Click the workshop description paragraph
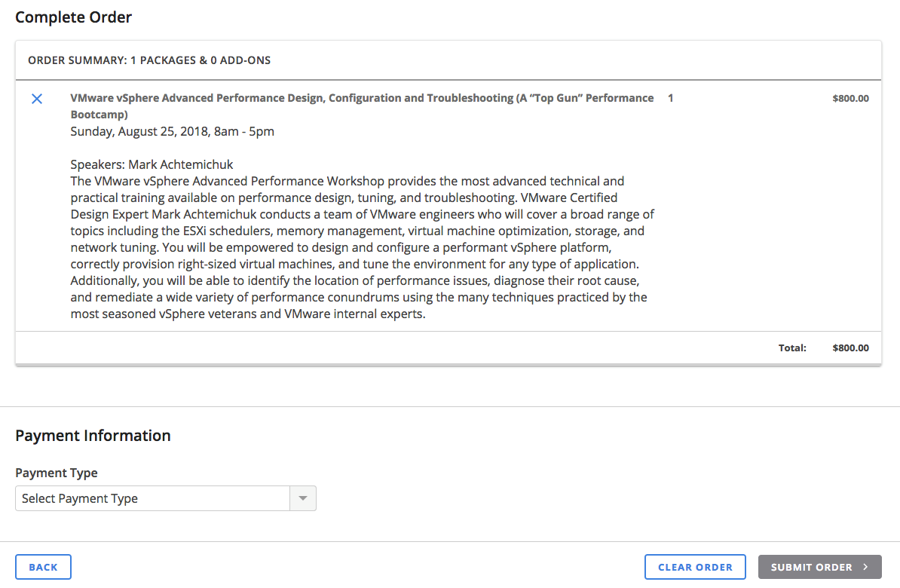900x588 pixels. pos(362,248)
